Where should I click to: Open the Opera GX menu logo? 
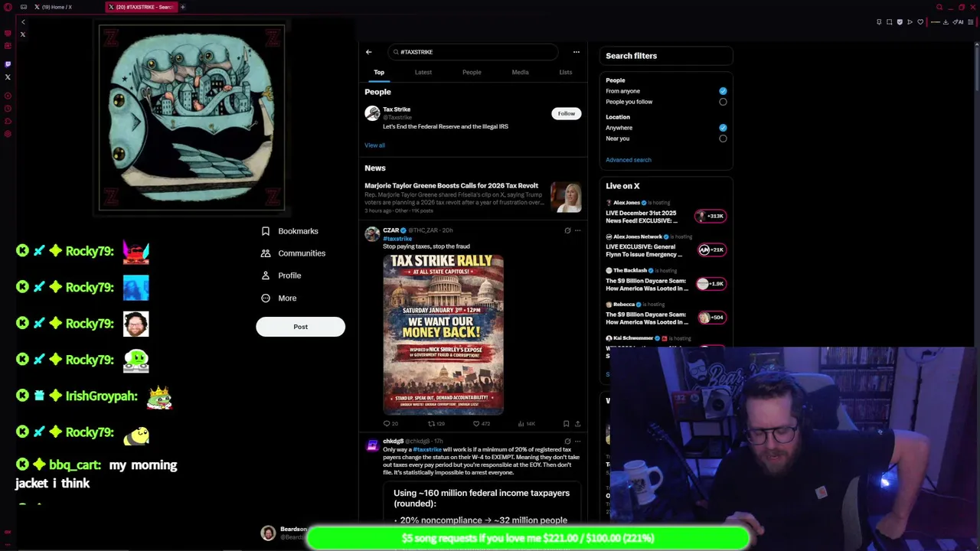[8, 7]
